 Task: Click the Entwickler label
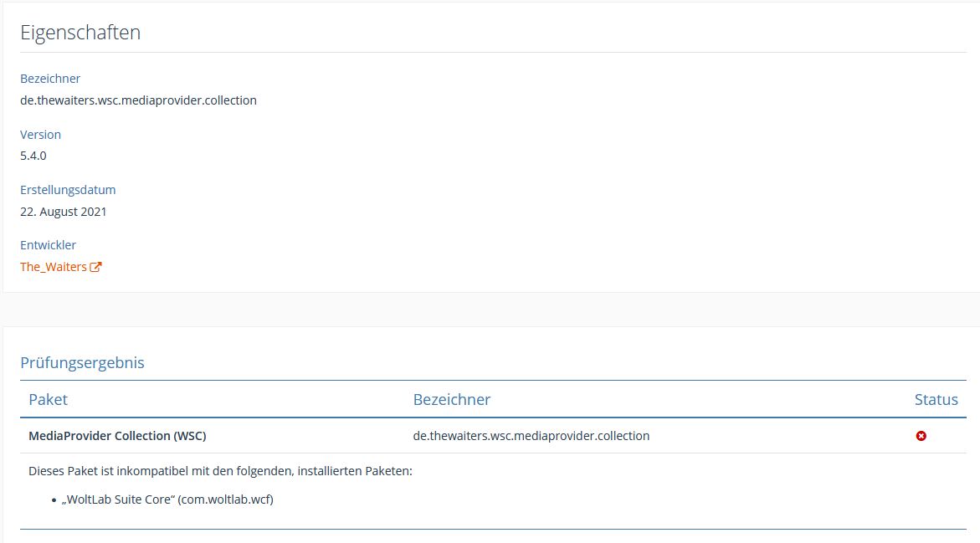click(x=48, y=245)
